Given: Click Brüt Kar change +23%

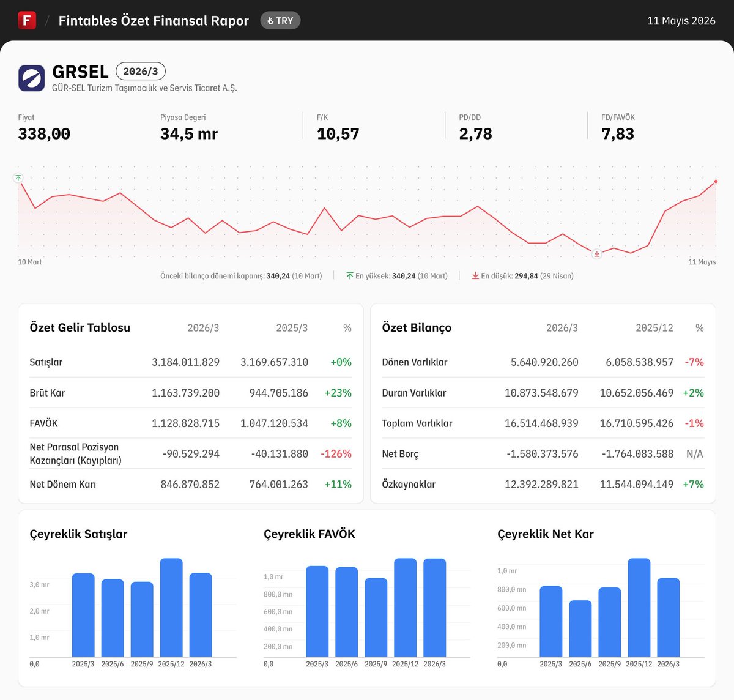Looking at the screenshot, I should [338, 393].
